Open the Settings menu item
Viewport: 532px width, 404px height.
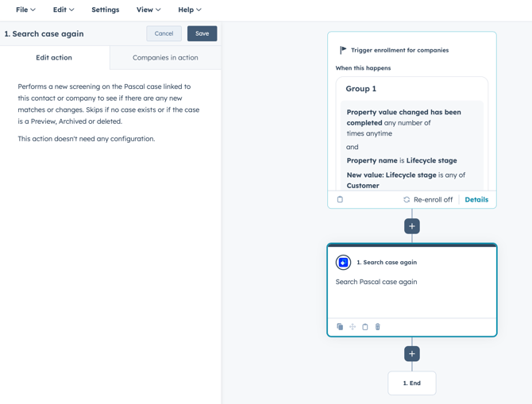coord(106,10)
